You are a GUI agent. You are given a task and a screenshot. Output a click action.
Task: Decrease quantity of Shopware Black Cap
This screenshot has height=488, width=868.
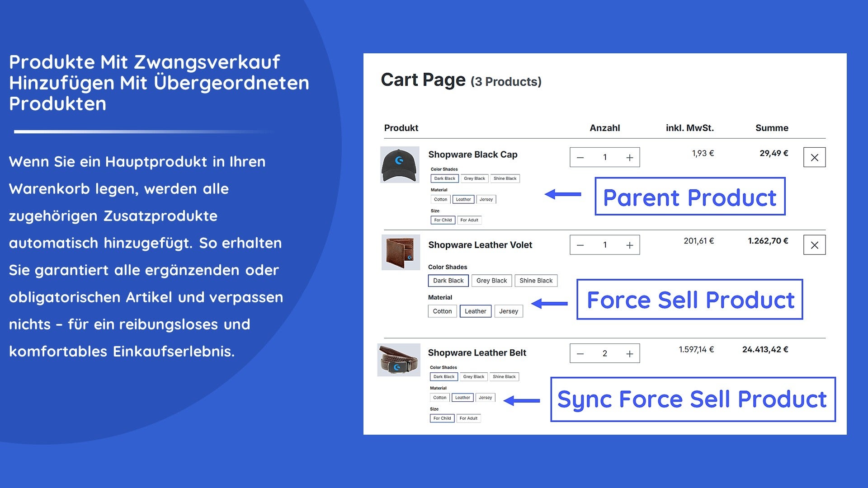point(580,158)
